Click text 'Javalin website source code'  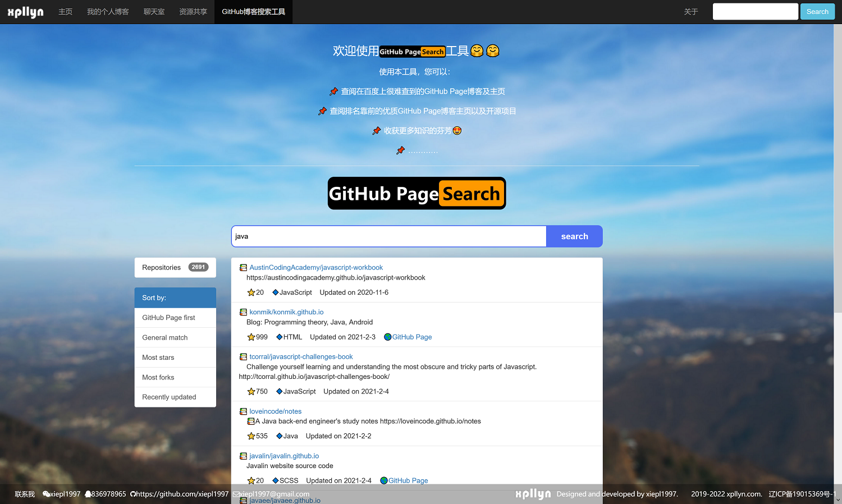(290, 466)
